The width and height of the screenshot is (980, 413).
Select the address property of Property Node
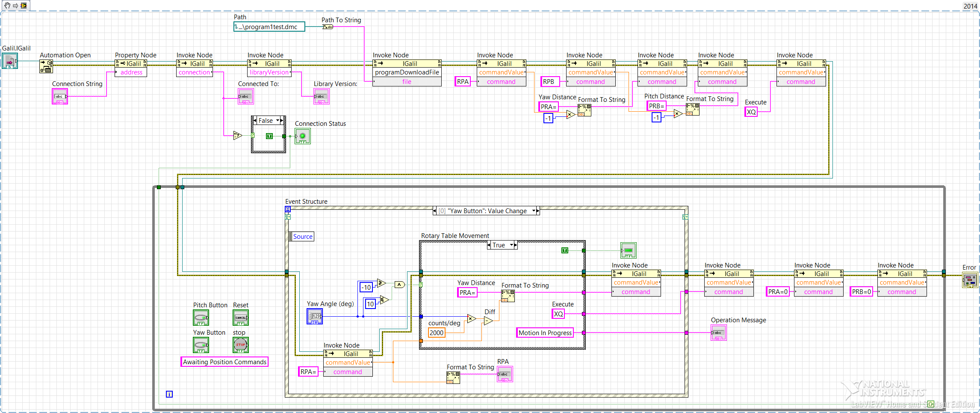click(131, 72)
